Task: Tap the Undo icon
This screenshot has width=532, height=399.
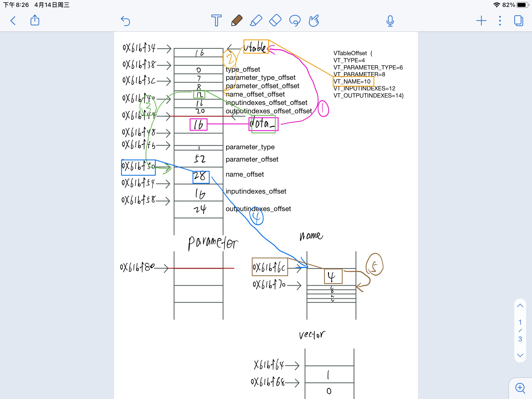Action: pos(125,21)
